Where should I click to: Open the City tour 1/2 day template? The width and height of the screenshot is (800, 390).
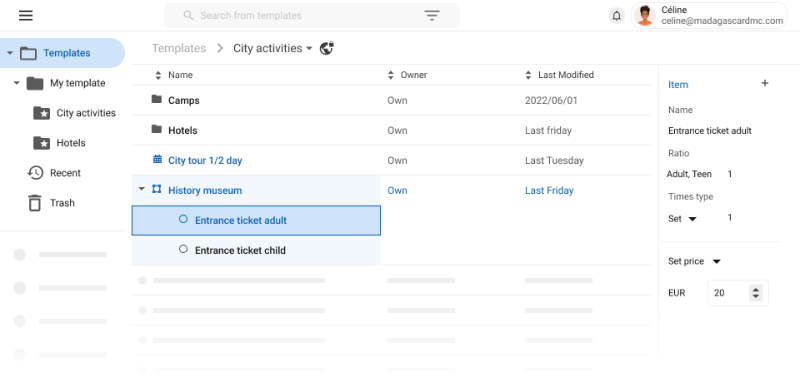205,160
